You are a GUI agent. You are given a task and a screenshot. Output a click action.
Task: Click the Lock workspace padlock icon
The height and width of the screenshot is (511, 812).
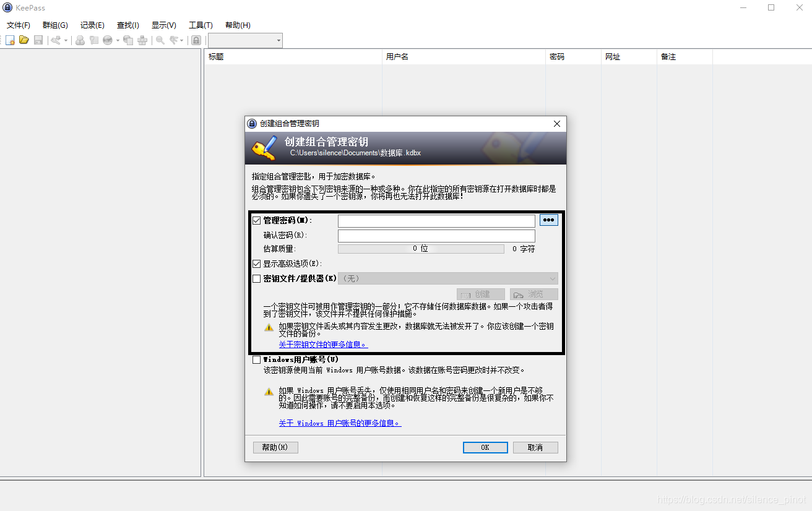pos(196,40)
